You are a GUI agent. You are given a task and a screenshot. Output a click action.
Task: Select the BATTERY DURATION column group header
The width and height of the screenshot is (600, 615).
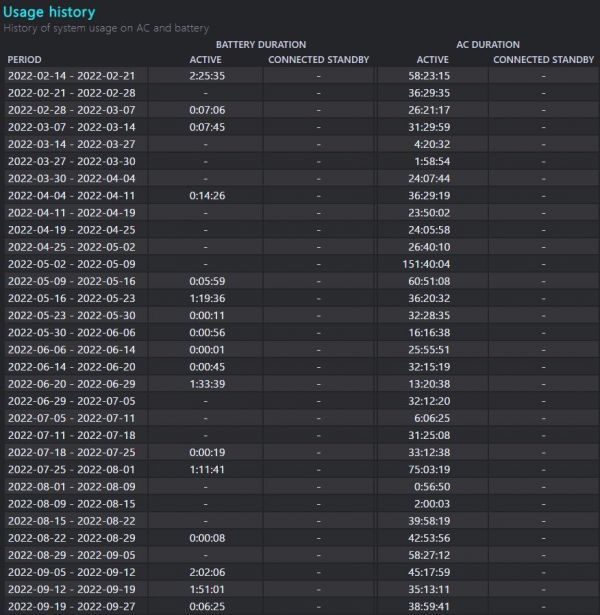coord(261,45)
